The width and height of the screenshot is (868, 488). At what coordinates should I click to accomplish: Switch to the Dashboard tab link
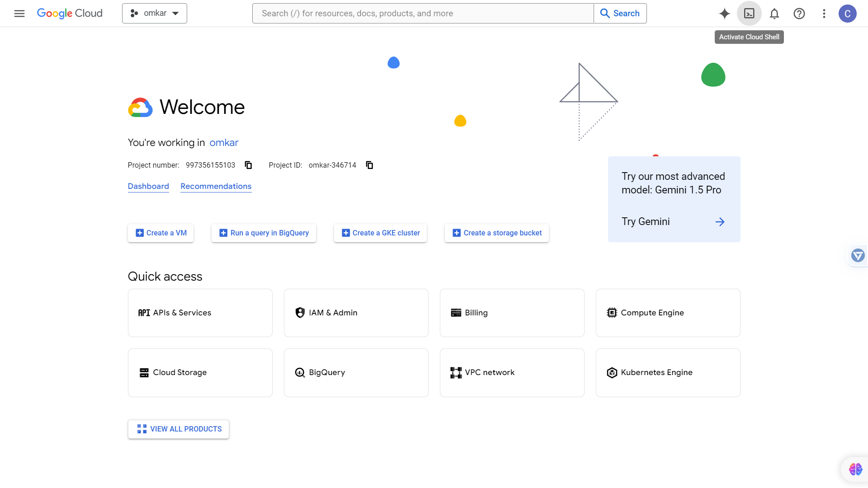[x=148, y=186]
